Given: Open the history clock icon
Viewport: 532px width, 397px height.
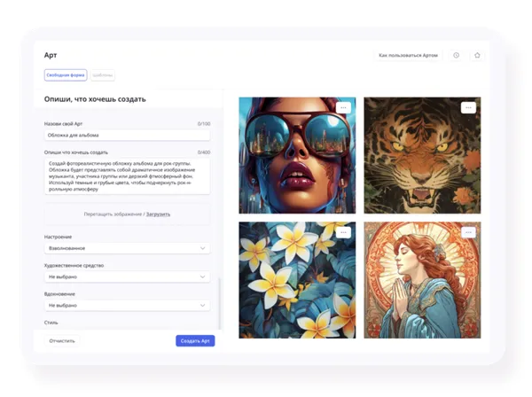Looking at the screenshot, I should point(456,55).
